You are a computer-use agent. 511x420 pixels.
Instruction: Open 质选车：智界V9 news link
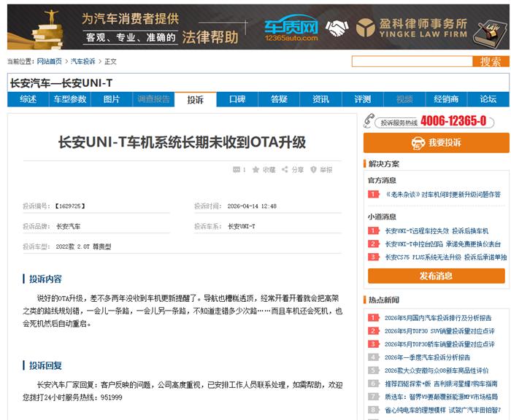[x=441, y=397]
